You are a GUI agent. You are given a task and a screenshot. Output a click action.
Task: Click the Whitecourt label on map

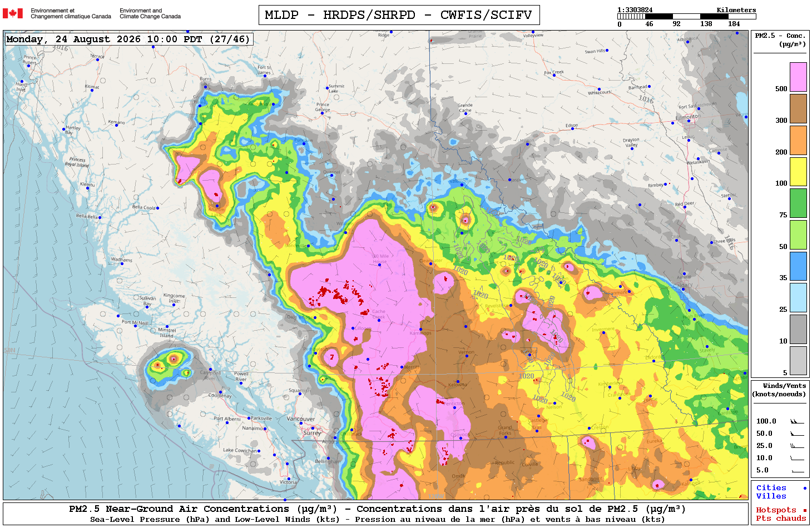tap(600, 93)
